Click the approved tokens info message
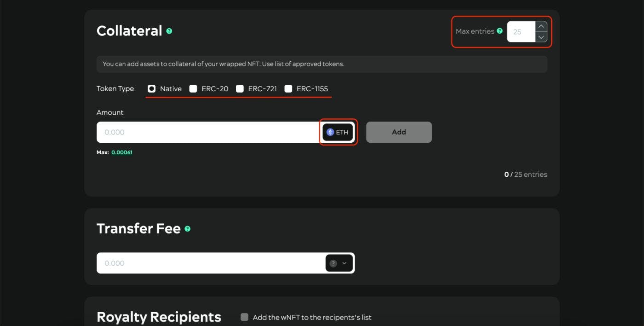The height and width of the screenshot is (326, 644). (x=322, y=64)
